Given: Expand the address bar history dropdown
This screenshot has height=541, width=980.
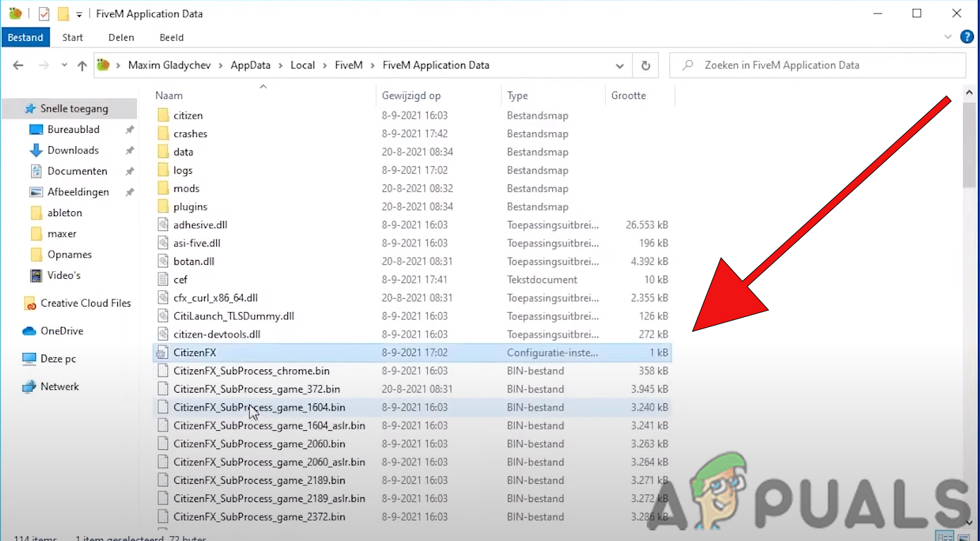Looking at the screenshot, I should [x=620, y=65].
